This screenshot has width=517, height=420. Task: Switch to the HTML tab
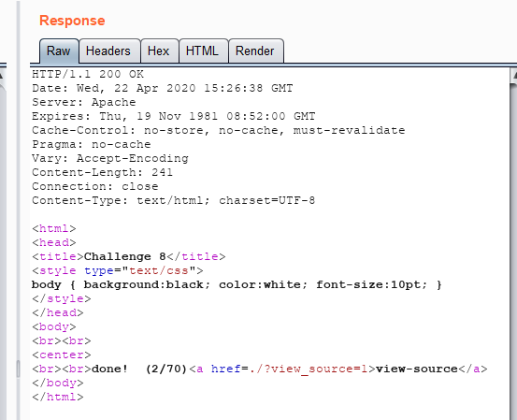point(204,51)
